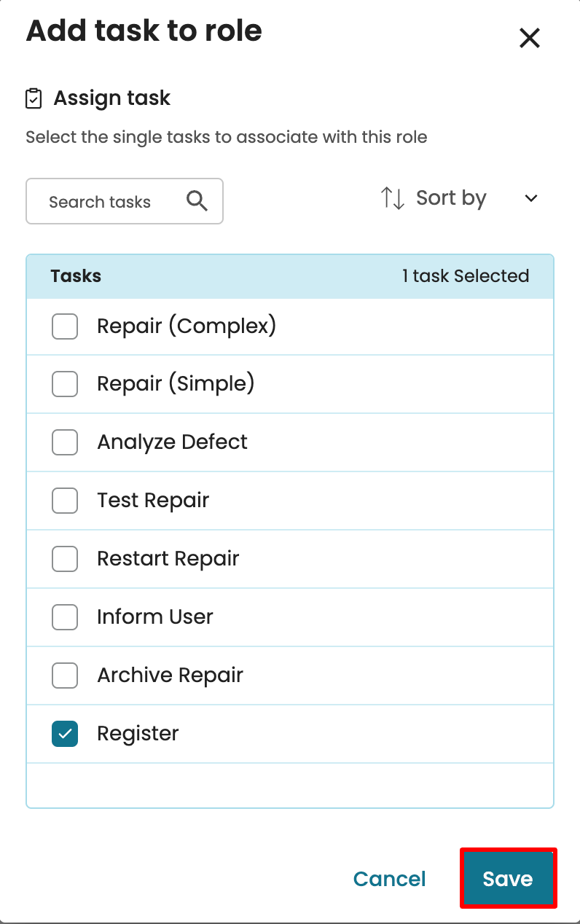580x924 pixels.
Task: Check the Archive Repair checkbox
Action: coord(65,676)
